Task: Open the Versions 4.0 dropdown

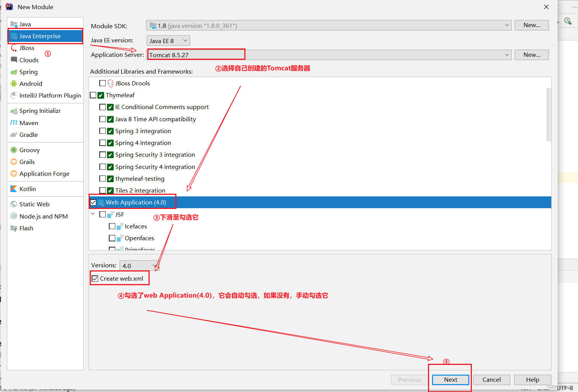Action: (x=139, y=265)
